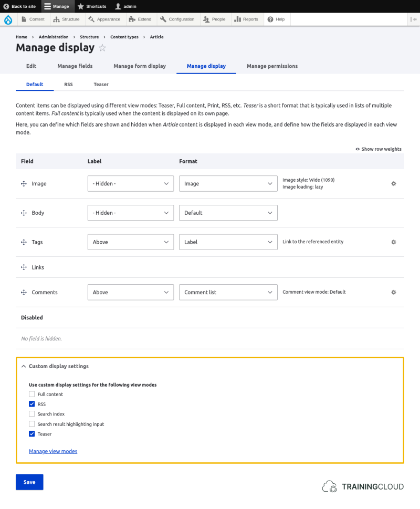Click the Configuration wrench icon
Screen dimensions: 420x509
(163, 19)
